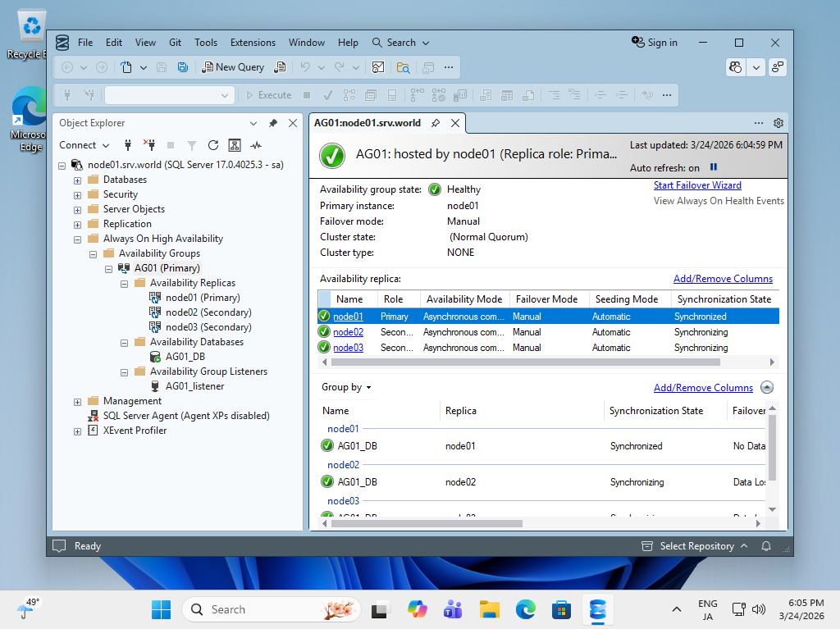Expand the Security folder
The width and height of the screenshot is (840, 629).
pos(78,195)
